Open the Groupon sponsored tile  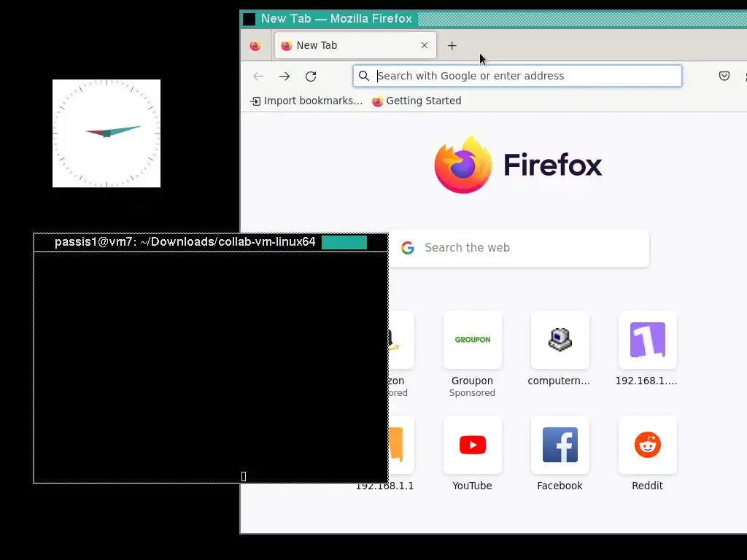(473, 340)
